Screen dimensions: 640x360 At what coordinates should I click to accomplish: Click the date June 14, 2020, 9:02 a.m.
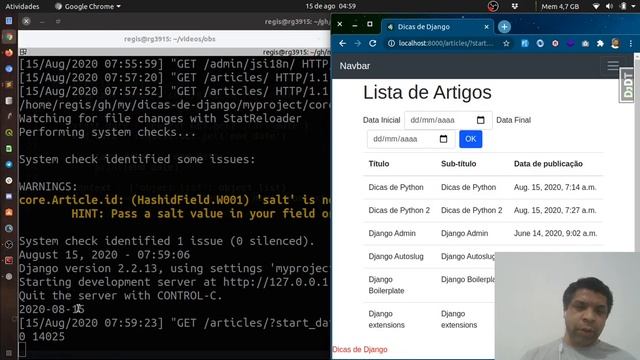point(556,233)
